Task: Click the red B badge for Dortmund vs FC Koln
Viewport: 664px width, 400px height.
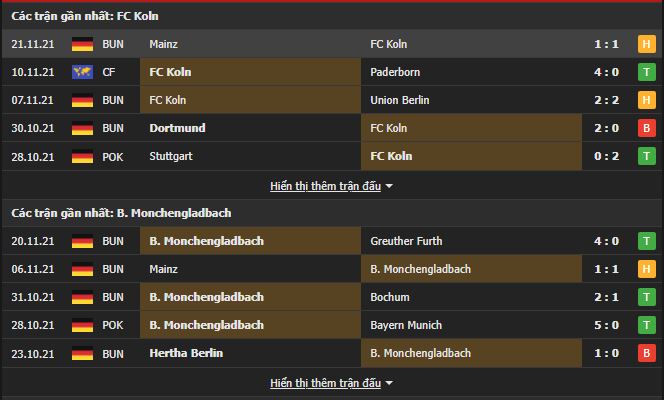Action: click(x=646, y=128)
